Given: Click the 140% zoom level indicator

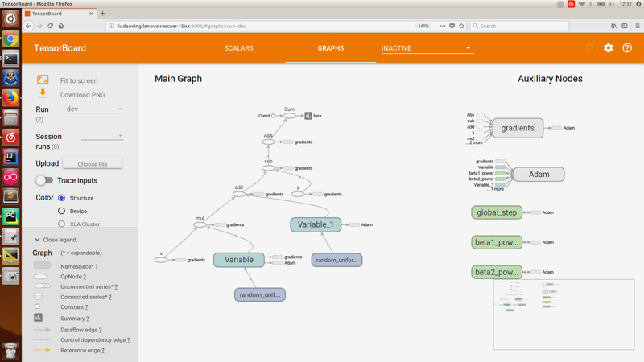Looking at the screenshot, I should click(x=423, y=26).
